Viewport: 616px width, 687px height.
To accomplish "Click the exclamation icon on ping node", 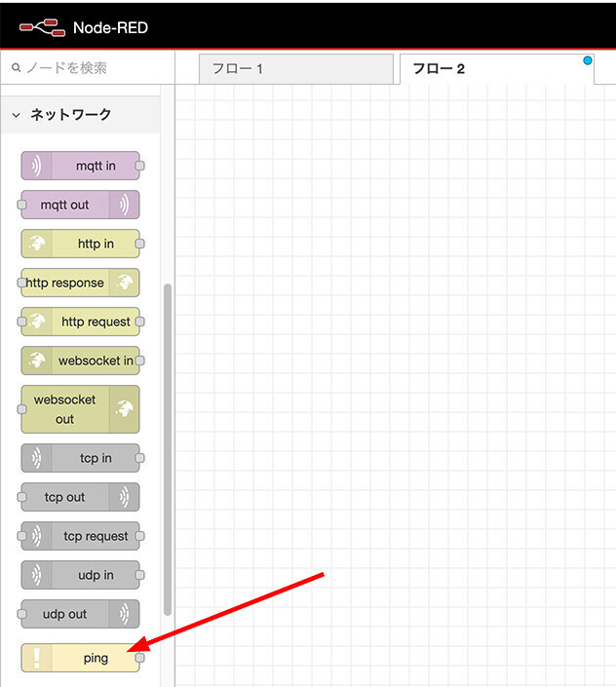I will [37, 657].
